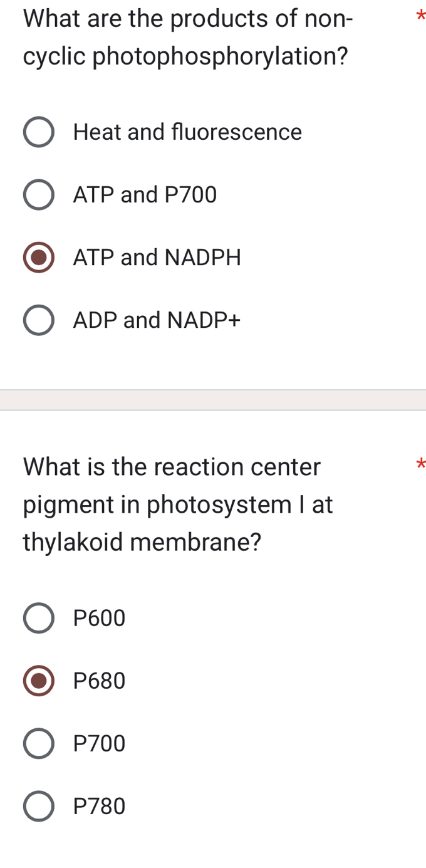
Task: Click the "P780" label text
Action: 98,805
